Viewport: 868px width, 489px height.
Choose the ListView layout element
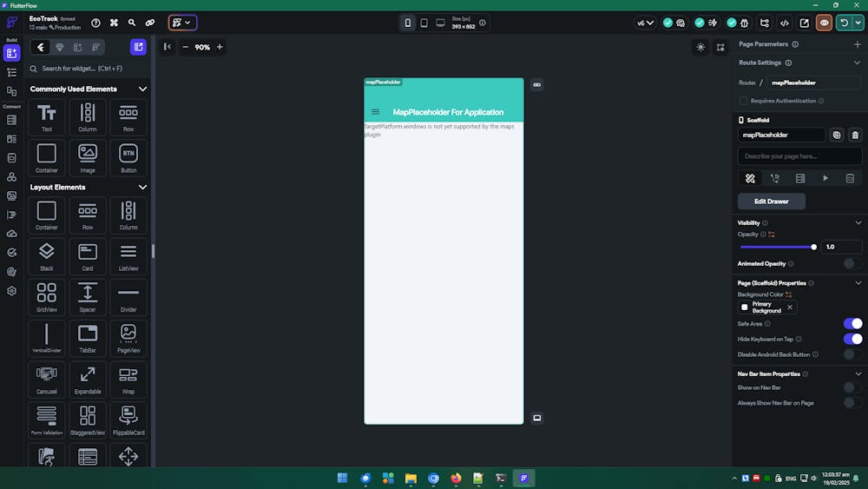(x=128, y=256)
